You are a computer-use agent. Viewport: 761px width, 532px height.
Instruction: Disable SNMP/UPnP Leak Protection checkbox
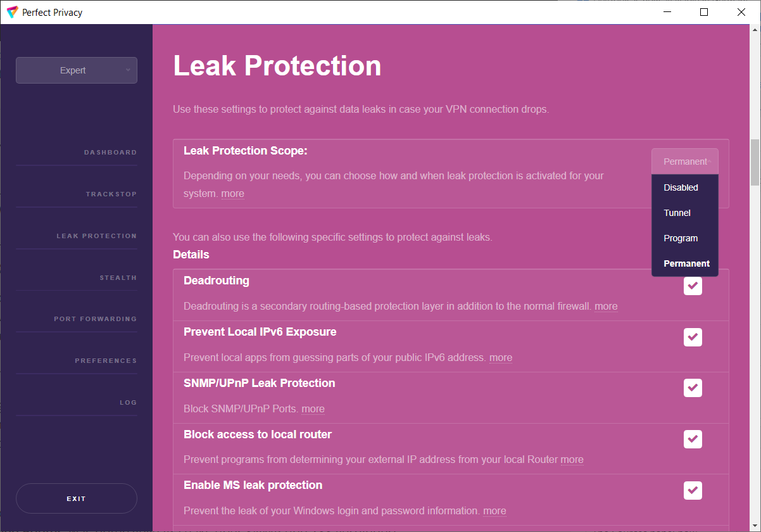click(x=693, y=388)
